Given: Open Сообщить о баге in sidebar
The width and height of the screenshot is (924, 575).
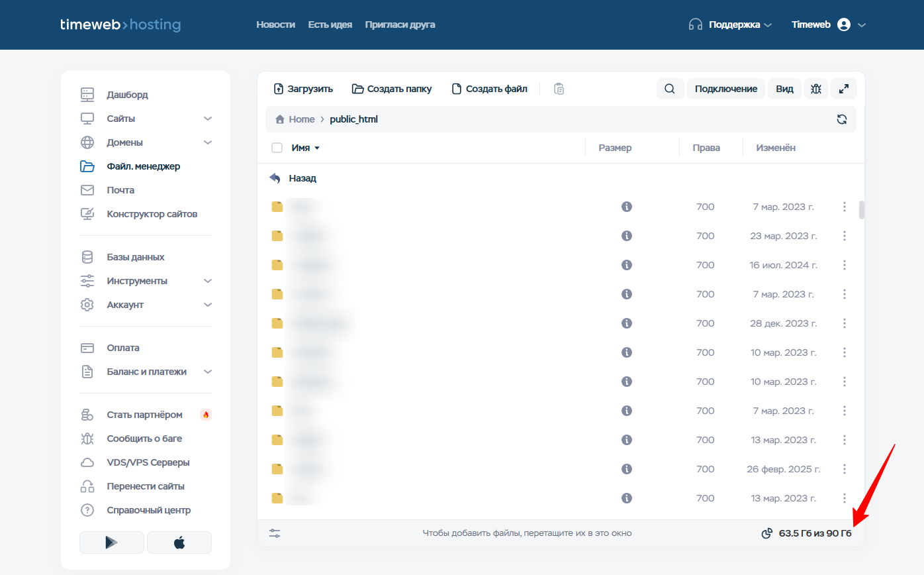Looking at the screenshot, I should point(144,439).
